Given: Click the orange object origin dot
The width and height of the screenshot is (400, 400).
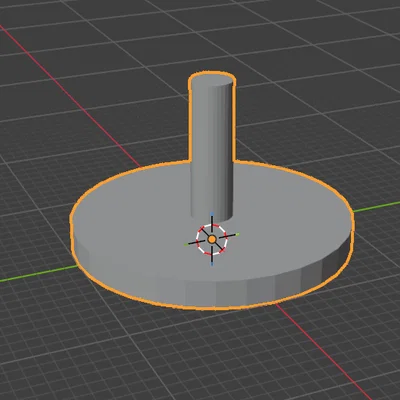Looking at the screenshot, I should 212,239.
